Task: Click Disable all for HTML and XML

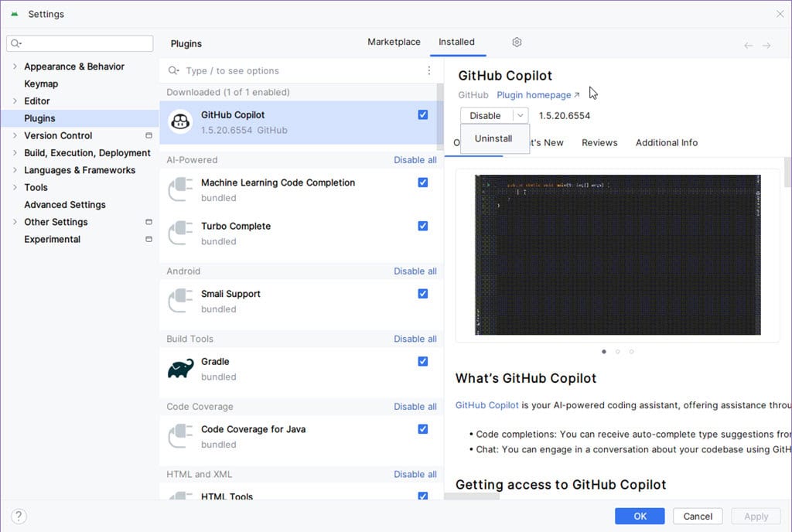Action: (x=415, y=474)
